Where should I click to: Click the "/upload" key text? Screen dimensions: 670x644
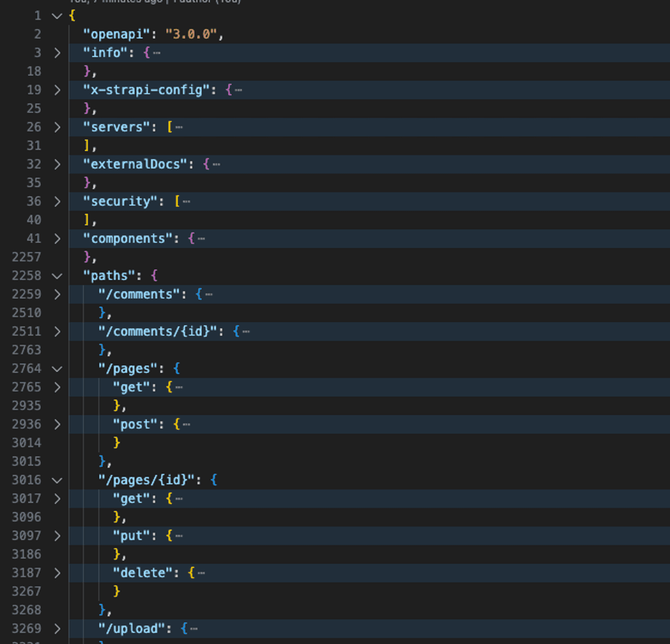[131, 629]
